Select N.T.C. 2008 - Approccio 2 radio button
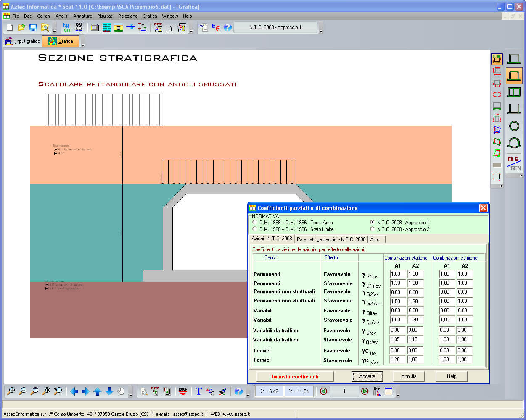 click(x=372, y=229)
